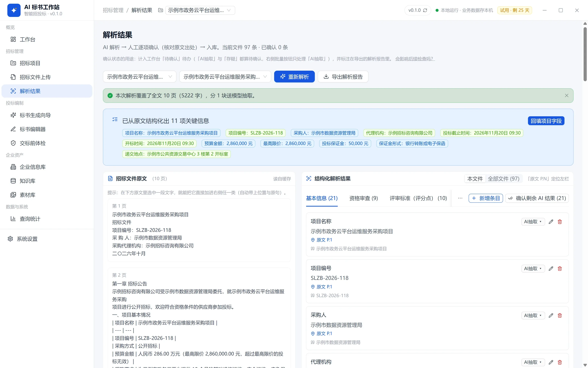Dismiss the green parsing coverage banner
This screenshot has width=588, height=368.
pyautogui.click(x=566, y=95)
